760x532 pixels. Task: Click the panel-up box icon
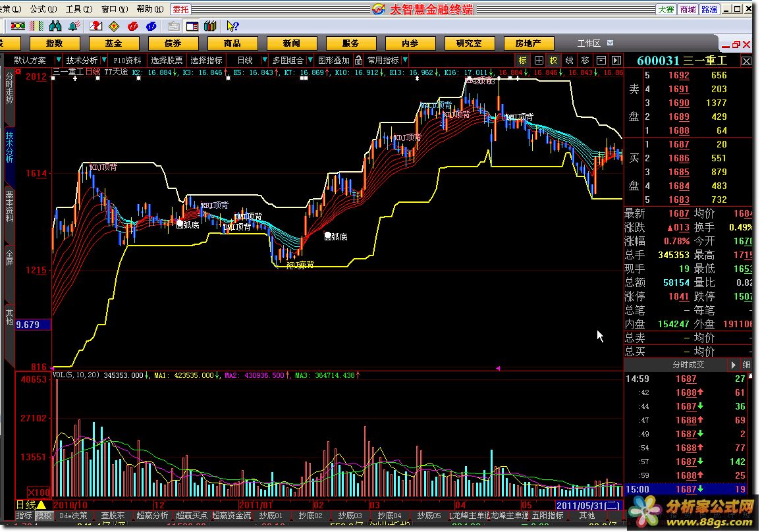[x=601, y=60]
